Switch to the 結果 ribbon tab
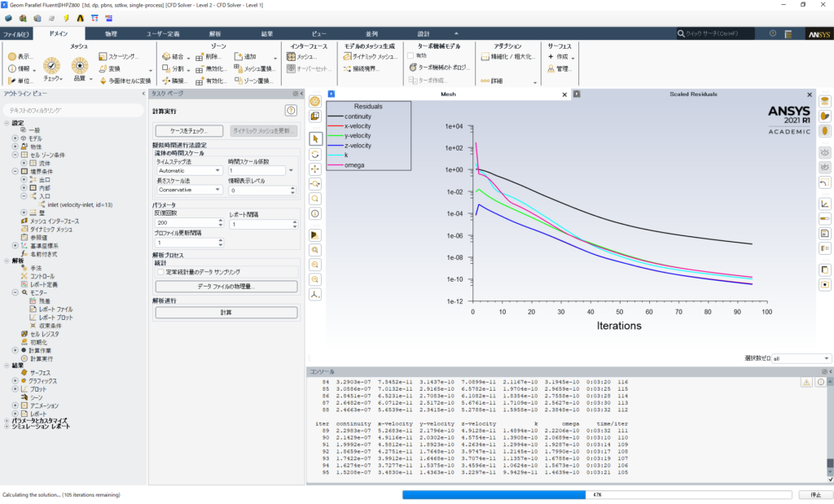834x504 pixels. [x=267, y=33]
